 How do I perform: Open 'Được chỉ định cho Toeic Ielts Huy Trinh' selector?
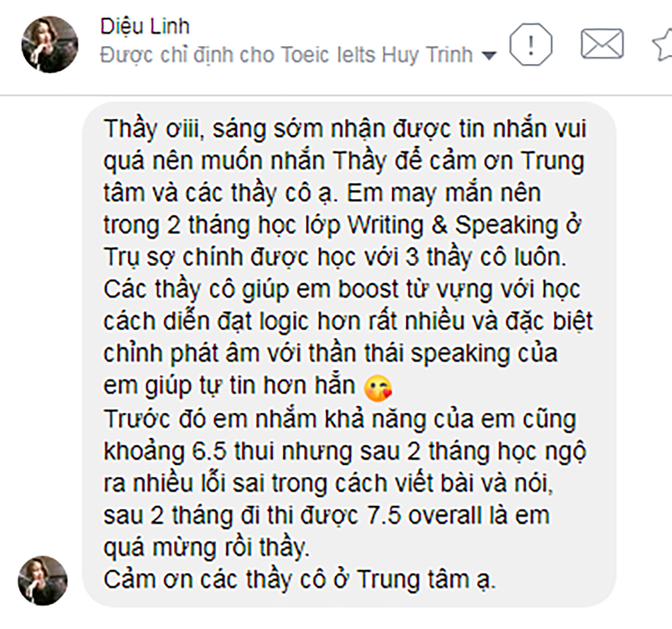(298, 55)
